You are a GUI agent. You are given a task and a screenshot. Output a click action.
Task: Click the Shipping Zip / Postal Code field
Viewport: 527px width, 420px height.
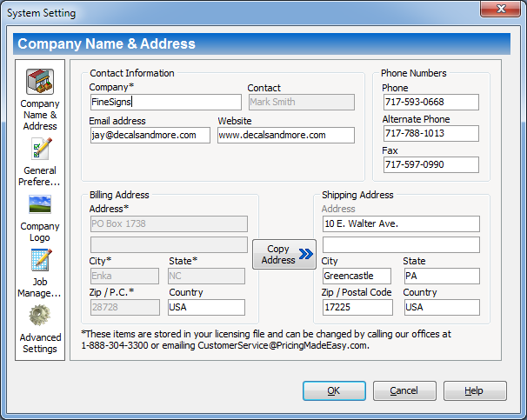pyautogui.click(x=357, y=308)
